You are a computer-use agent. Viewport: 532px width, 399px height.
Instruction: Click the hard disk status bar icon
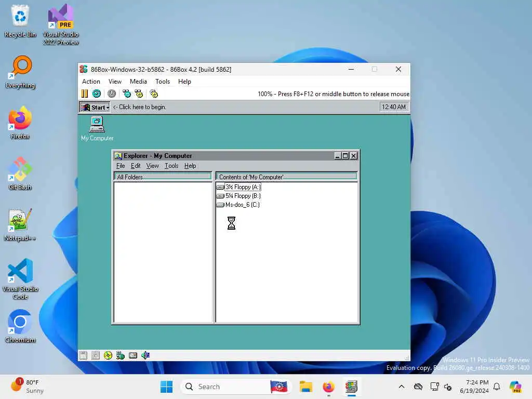133,355
